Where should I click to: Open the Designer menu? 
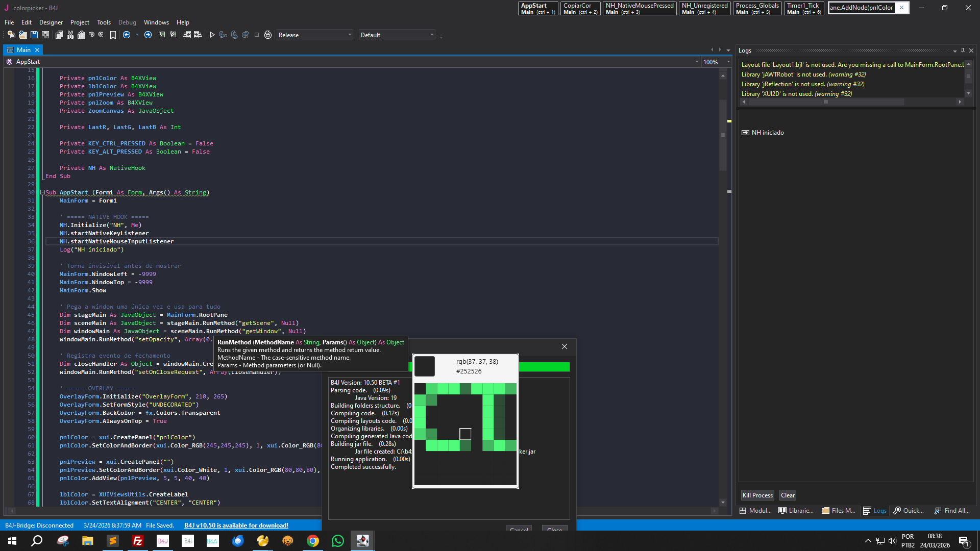[51, 22]
